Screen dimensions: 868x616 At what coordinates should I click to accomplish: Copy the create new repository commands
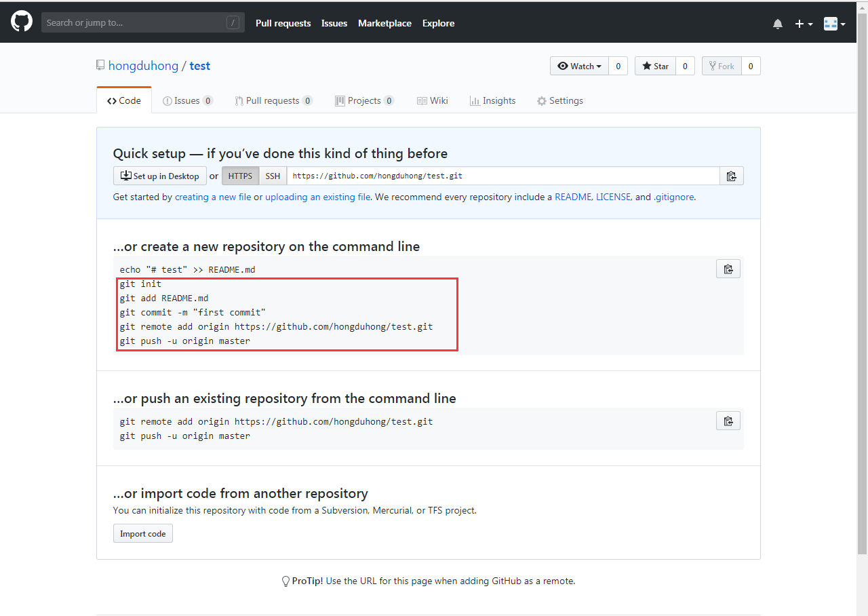click(x=728, y=269)
